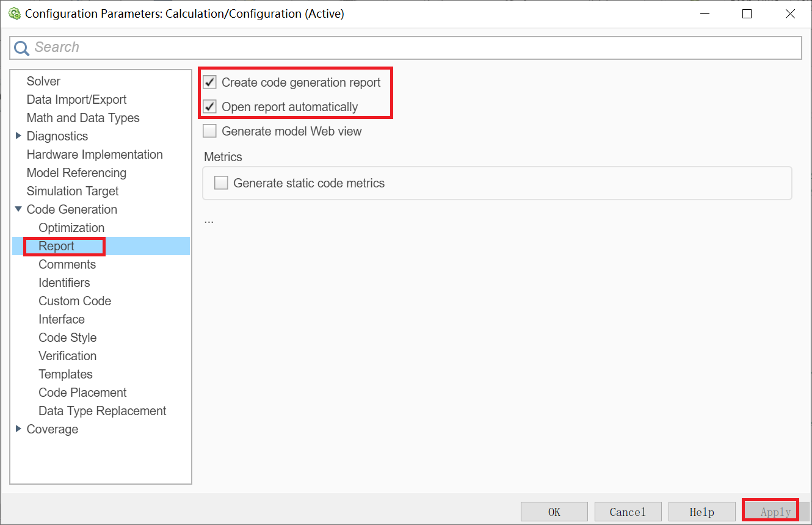Image resolution: width=812 pixels, height=525 pixels.
Task: Select the Interface pane
Action: (62, 319)
